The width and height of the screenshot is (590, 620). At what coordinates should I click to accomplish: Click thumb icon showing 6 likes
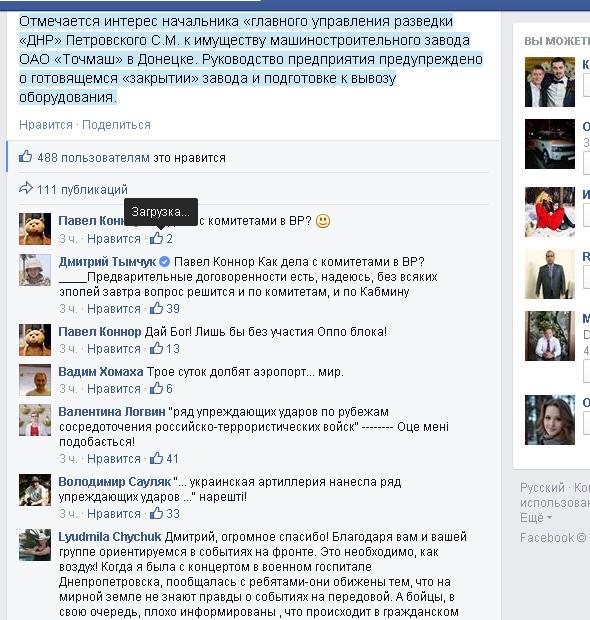pos(157,388)
